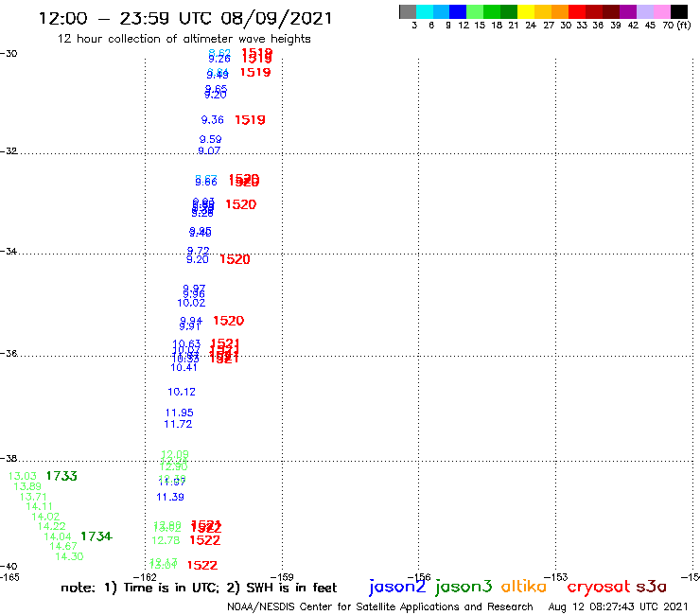
Task: Select the dark green time label 1733
Action: click(61, 476)
